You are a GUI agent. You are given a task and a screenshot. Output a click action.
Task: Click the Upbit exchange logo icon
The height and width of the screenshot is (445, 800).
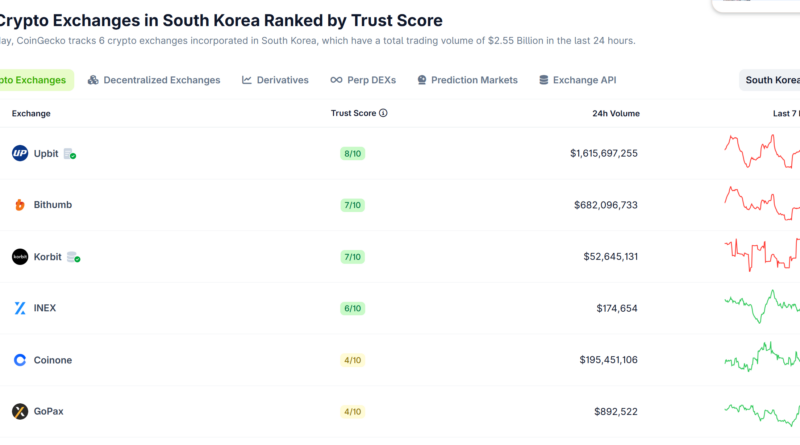[x=20, y=153]
